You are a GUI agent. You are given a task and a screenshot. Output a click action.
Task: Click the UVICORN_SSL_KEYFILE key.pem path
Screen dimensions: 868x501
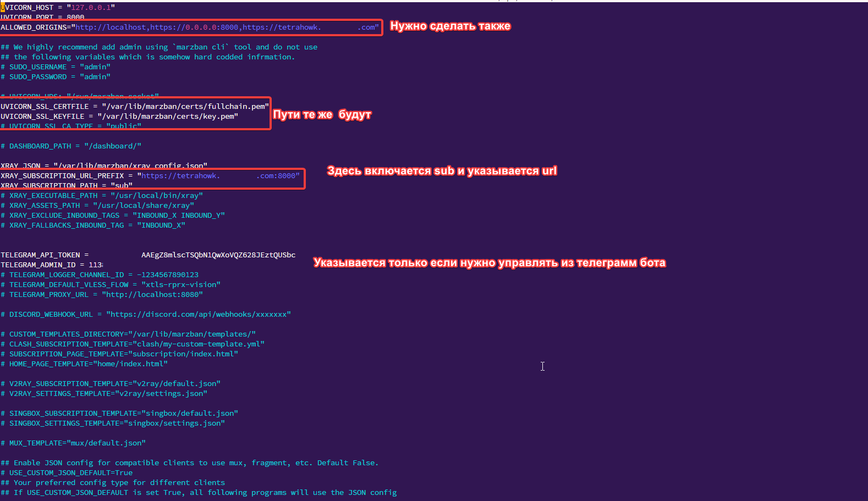(x=167, y=117)
